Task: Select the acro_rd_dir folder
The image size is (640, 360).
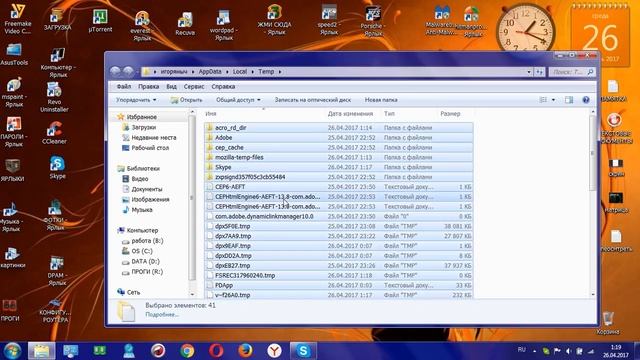Action: 338,128
